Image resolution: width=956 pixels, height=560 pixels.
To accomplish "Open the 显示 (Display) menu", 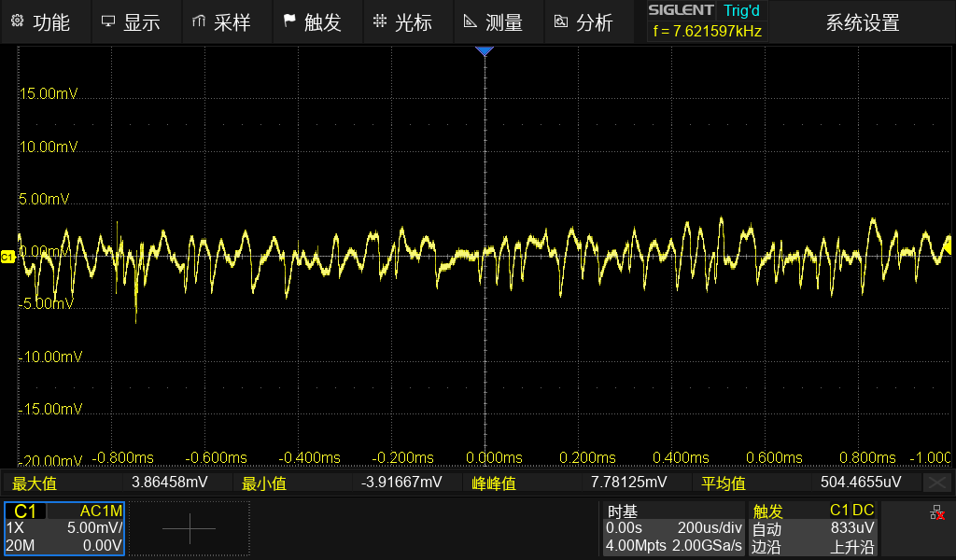I will pyautogui.click(x=136, y=22).
